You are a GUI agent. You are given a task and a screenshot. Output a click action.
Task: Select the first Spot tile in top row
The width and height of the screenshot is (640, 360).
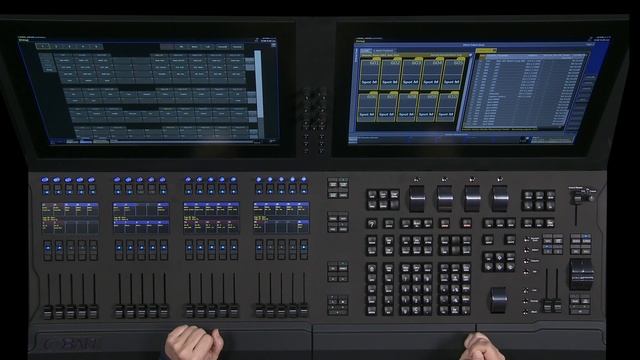click(x=370, y=73)
